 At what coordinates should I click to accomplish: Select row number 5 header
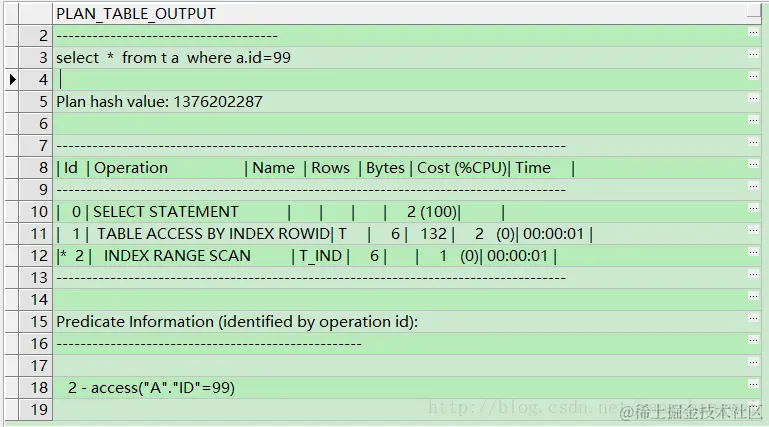pyautogui.click(x=35, y=101)
